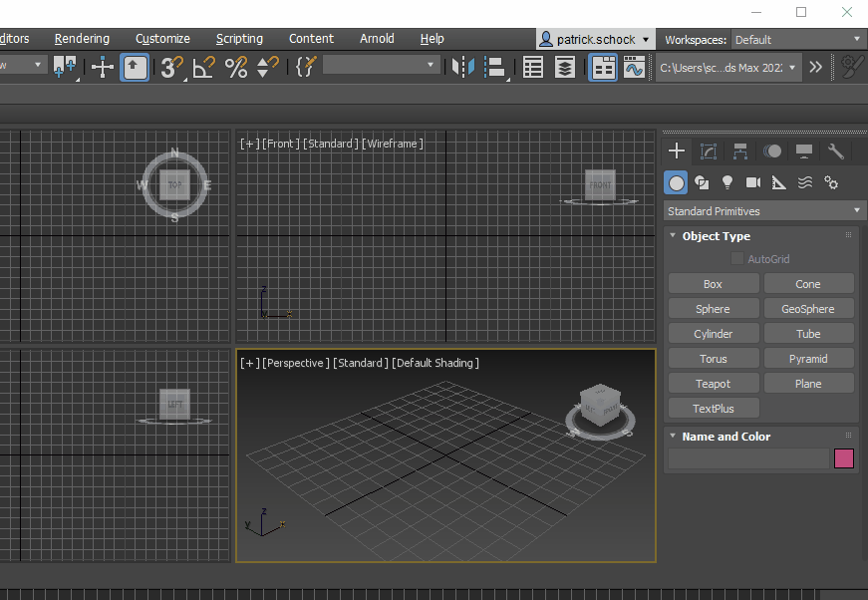The image size is (868, 600).
Task: Open the Standard Primitives dropdown
Action: coord(764,211)
